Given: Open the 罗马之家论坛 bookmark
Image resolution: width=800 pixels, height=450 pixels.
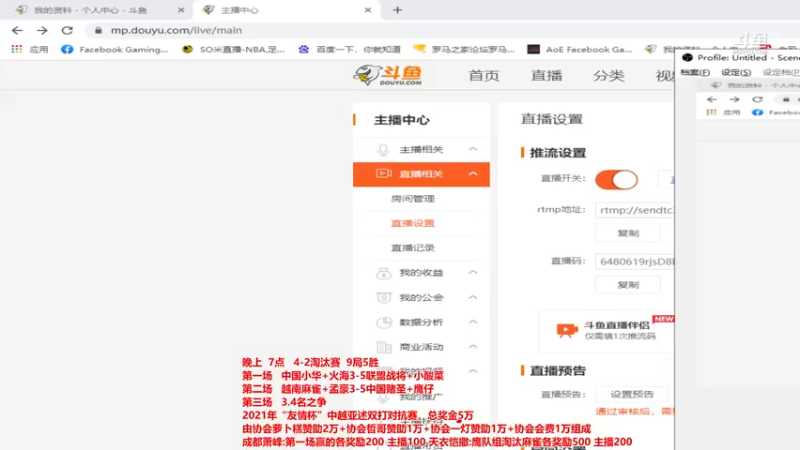Looking at the screenshot, I should [x=464, y=49].
